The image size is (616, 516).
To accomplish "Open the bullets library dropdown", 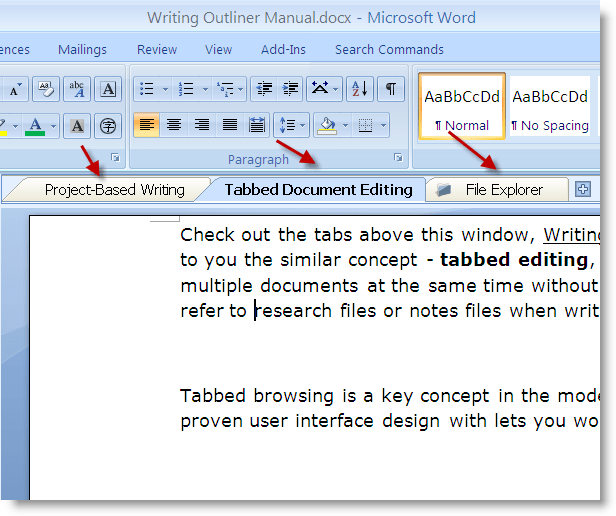I will click(x=165, y=89).
